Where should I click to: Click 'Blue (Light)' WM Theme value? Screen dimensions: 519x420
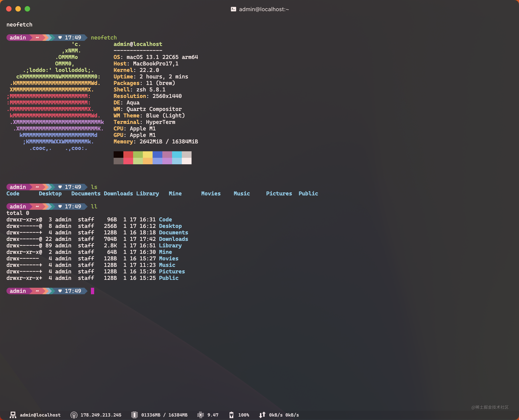[166, 116]
